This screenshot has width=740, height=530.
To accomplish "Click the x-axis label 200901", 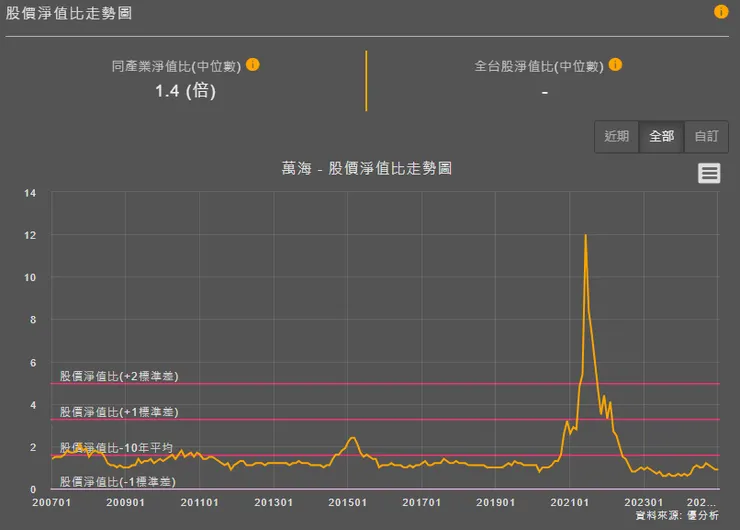I will click(126, 503).
